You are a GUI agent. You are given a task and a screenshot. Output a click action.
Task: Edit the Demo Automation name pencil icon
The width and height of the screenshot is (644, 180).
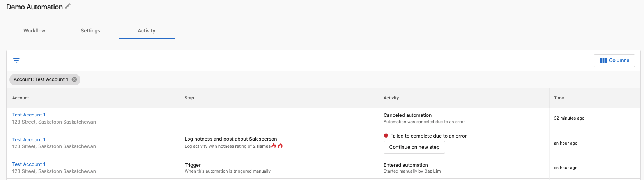click(x=68, y=6)
